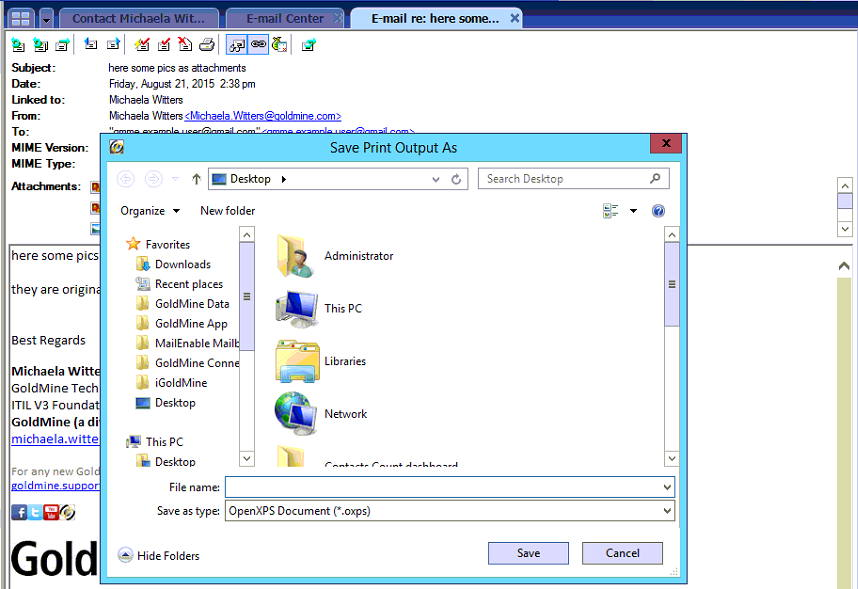Open the change view options dropdown arrow
This screenshot has height=589, width=858.
coord(633,211)
